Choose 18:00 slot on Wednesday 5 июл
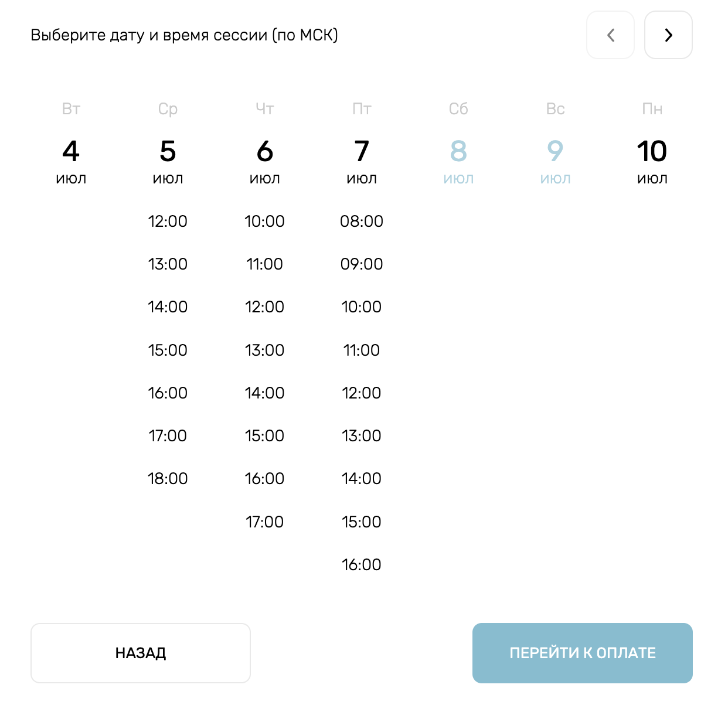728x722 pixels. [x=168, y=479]
